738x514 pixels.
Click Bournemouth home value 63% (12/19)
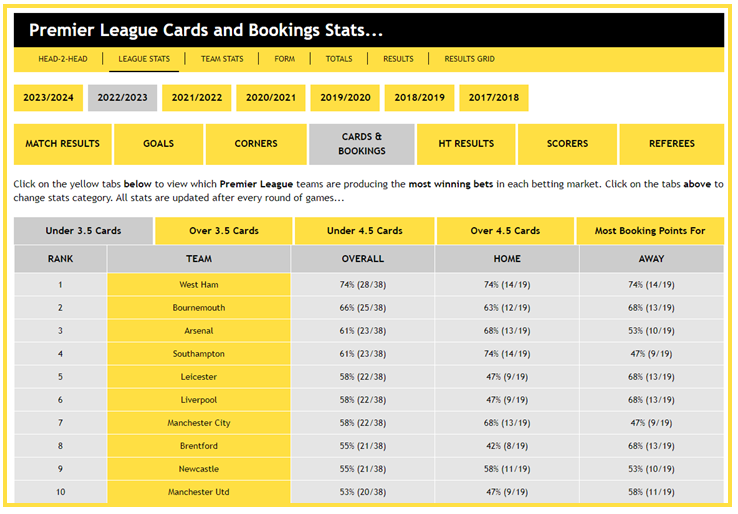click(507, 308)
